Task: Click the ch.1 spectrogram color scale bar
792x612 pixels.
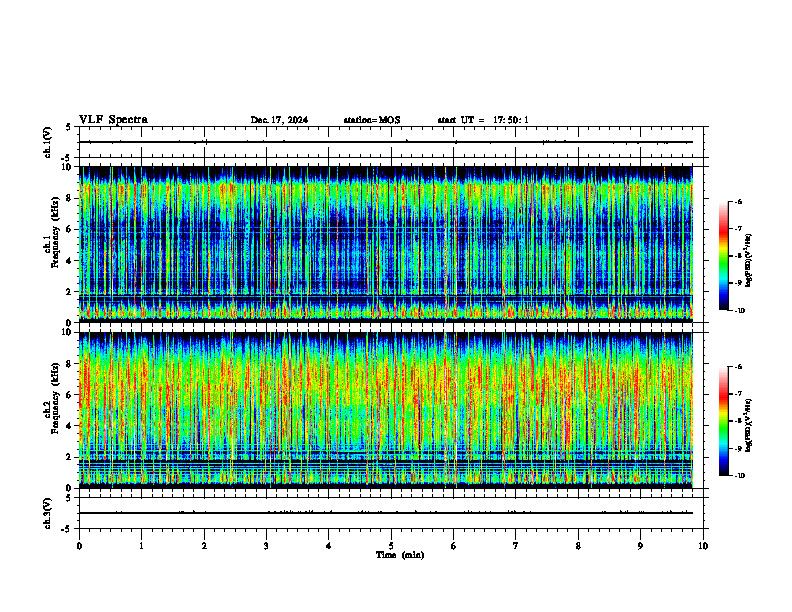Action: [x=723, y=256]
